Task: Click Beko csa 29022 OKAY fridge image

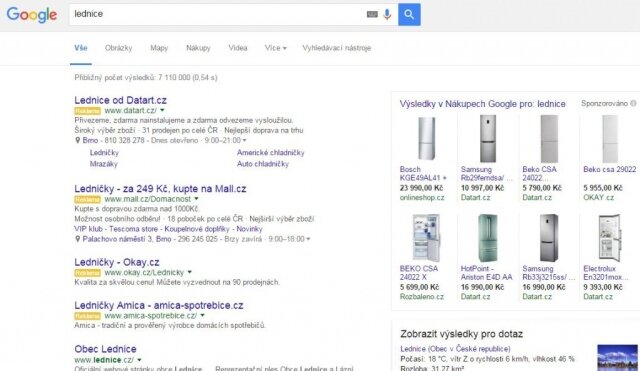Action: click(x=610, y=139)
